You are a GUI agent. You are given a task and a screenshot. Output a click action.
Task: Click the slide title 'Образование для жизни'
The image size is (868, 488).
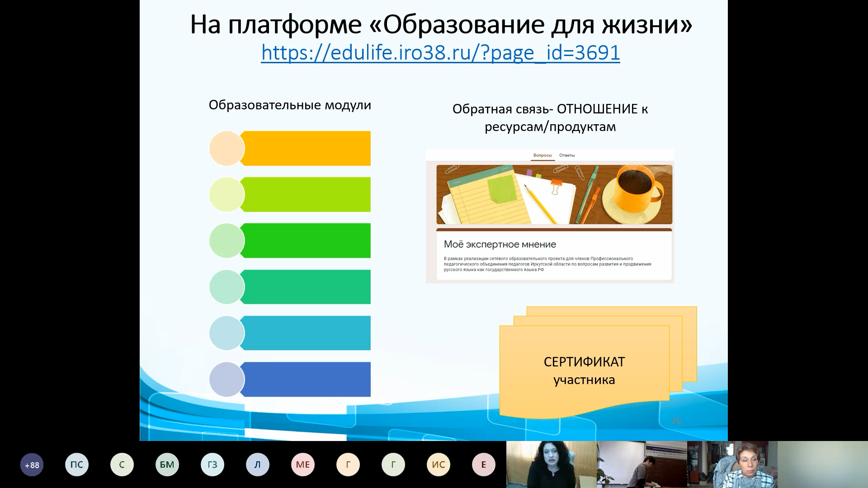coord(441,24)
